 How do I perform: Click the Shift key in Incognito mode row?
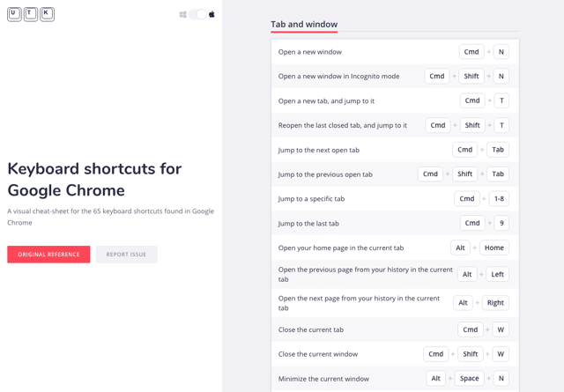coord(471,77)
